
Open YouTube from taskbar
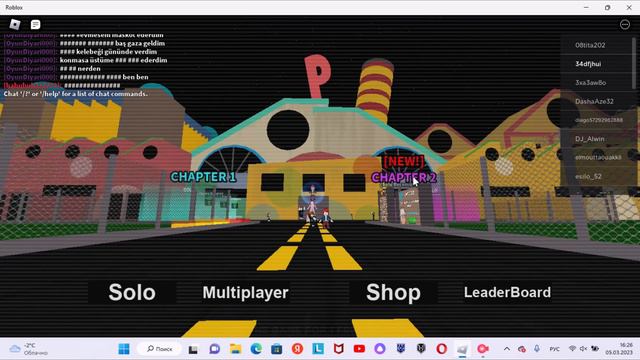click(x=359, y=349)
